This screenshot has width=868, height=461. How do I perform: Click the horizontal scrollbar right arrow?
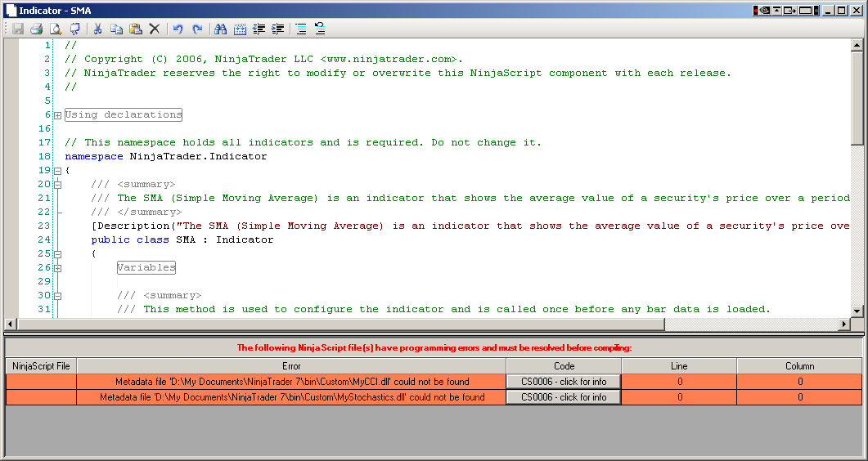tap(844, 324)
